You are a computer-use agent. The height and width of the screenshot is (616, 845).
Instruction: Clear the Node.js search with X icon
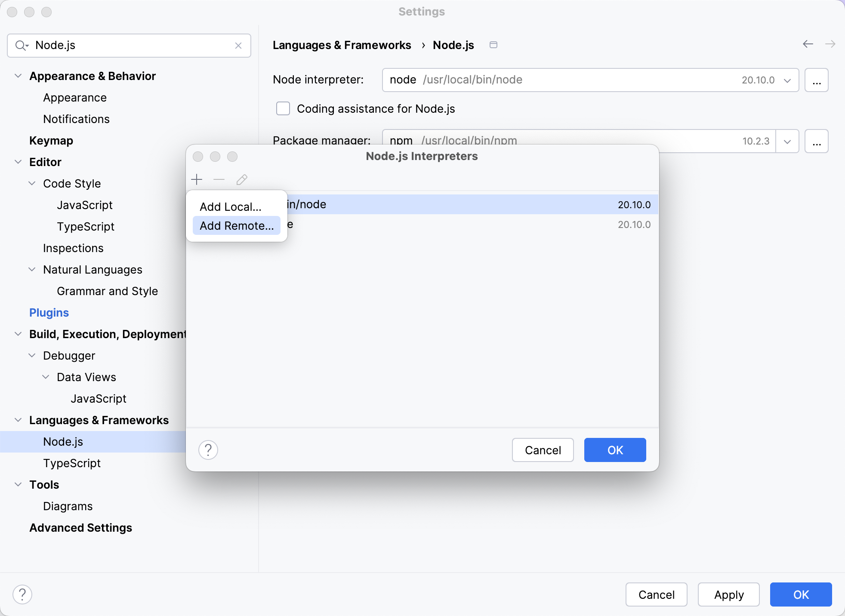click(x=238, y=46)
